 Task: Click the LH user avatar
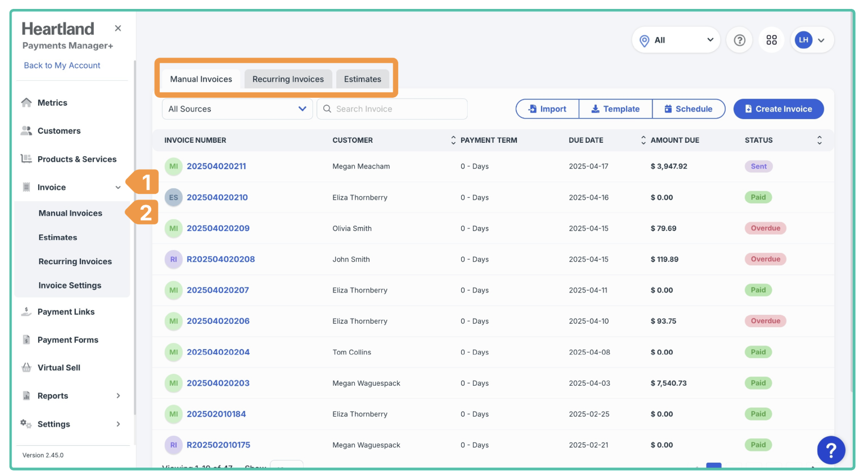804,40
